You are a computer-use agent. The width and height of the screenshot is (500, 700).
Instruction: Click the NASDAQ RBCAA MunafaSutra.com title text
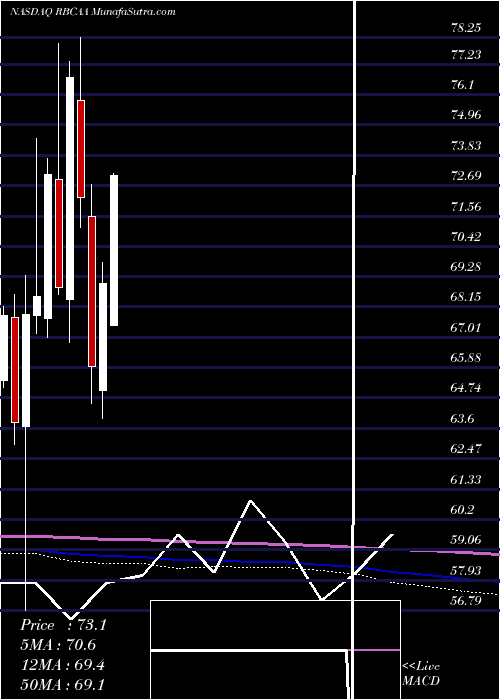93,12
